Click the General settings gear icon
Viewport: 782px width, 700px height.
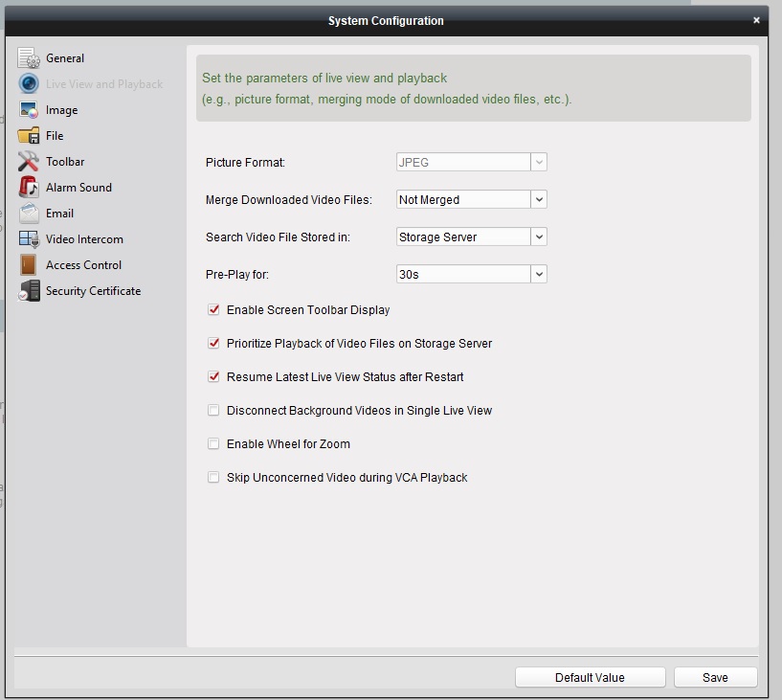coord(29,58)
